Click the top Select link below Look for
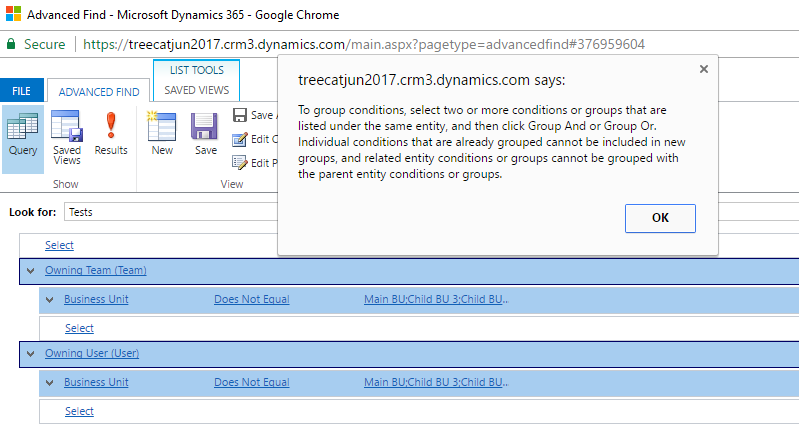 [x=59, y=245]
